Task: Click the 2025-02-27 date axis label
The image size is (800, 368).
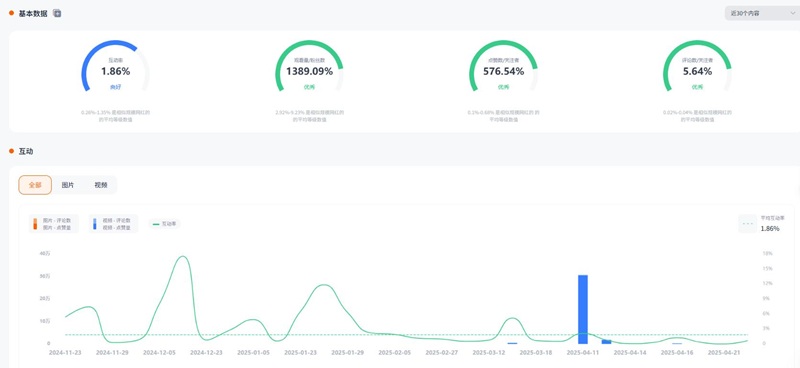Action: pyautogui.click(x=442, y=353)
